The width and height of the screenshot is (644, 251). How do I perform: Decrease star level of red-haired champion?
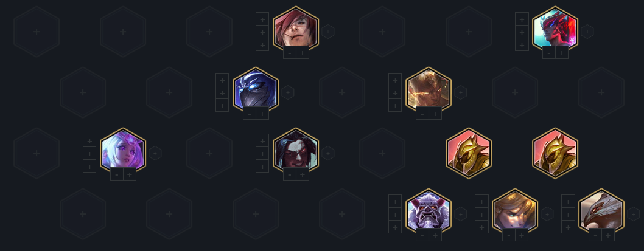pyautogui.click(x=290, y=52)
